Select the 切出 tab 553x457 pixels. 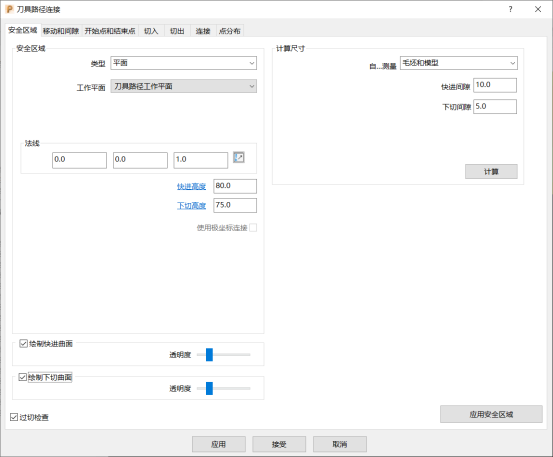coord(177,31)
